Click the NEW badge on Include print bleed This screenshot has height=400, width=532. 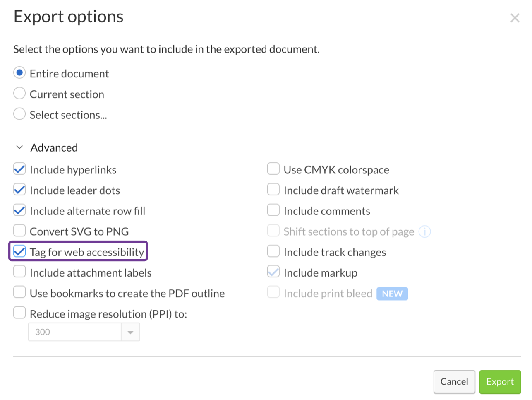coord(392,294)
